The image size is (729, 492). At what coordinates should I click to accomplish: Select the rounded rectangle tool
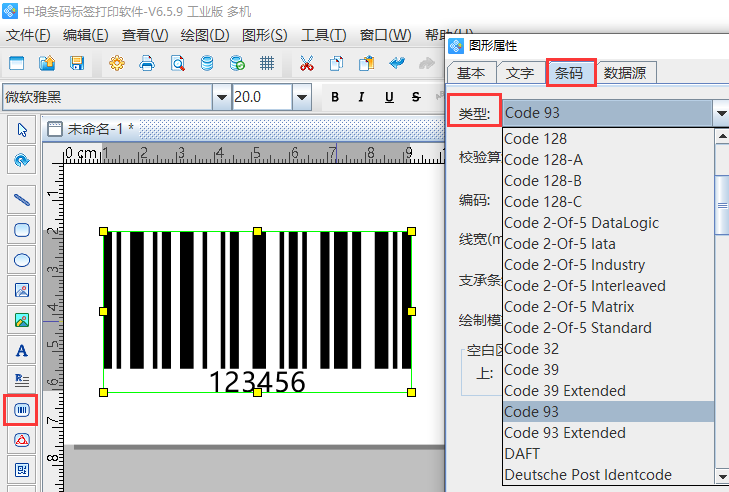[22, 230]
